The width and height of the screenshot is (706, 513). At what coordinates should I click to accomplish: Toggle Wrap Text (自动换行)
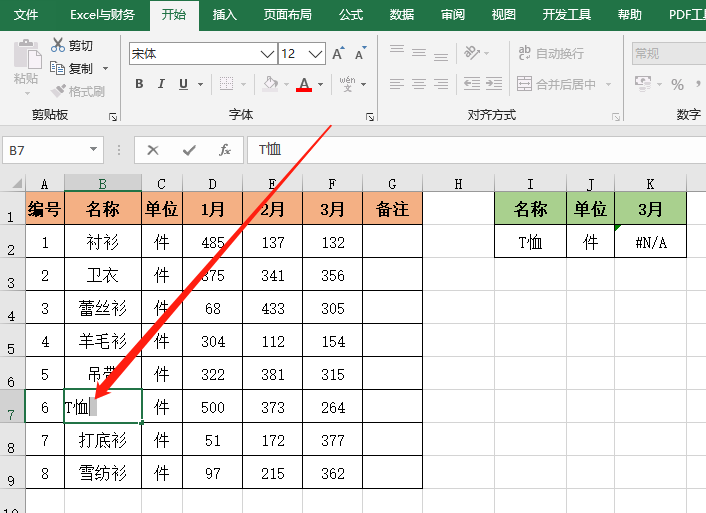point(551,53)
